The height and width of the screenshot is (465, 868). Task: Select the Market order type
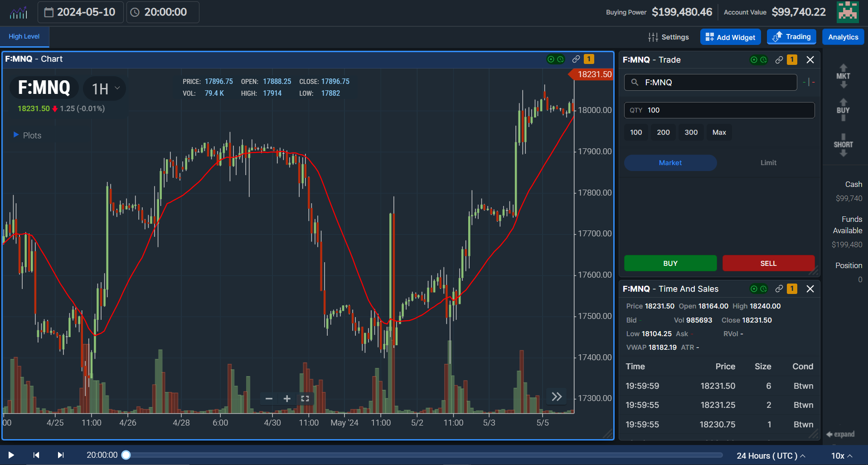click(670, 162)
